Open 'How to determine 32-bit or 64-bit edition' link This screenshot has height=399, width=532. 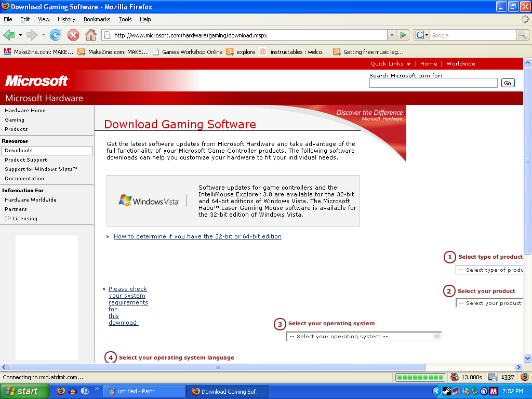[x=197, y=236]
